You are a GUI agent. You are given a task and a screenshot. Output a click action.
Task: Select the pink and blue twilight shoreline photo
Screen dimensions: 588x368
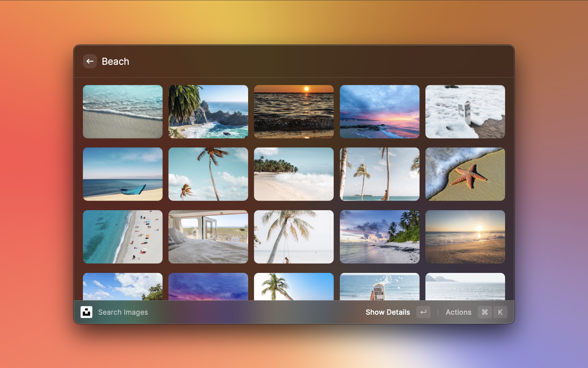[x=380, y=112]
